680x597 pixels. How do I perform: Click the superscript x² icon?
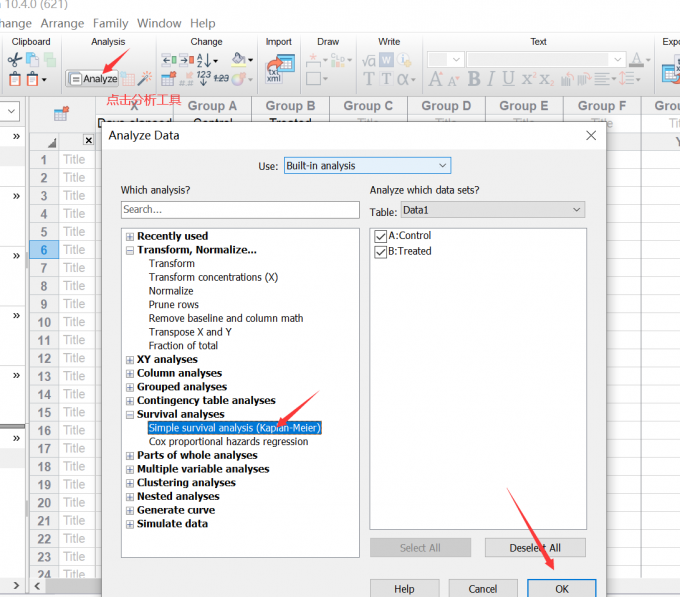click(528, 78)
